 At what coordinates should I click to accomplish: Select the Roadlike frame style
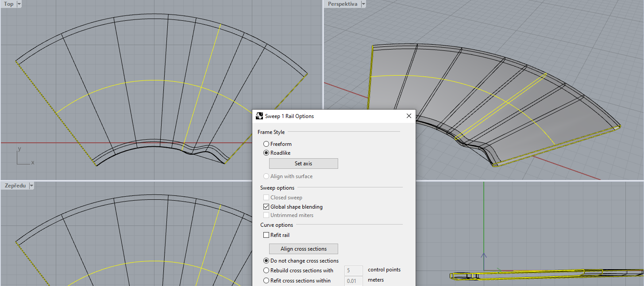point(266,153)
